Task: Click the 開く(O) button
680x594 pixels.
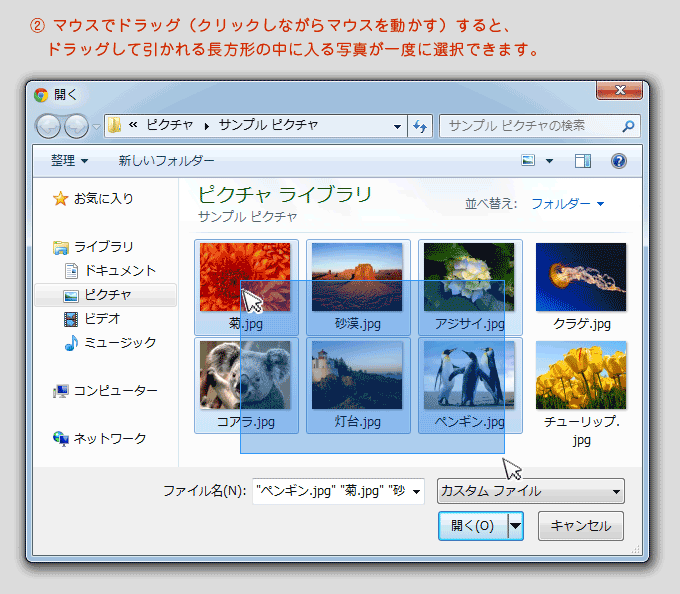Action: coord(473,526)
